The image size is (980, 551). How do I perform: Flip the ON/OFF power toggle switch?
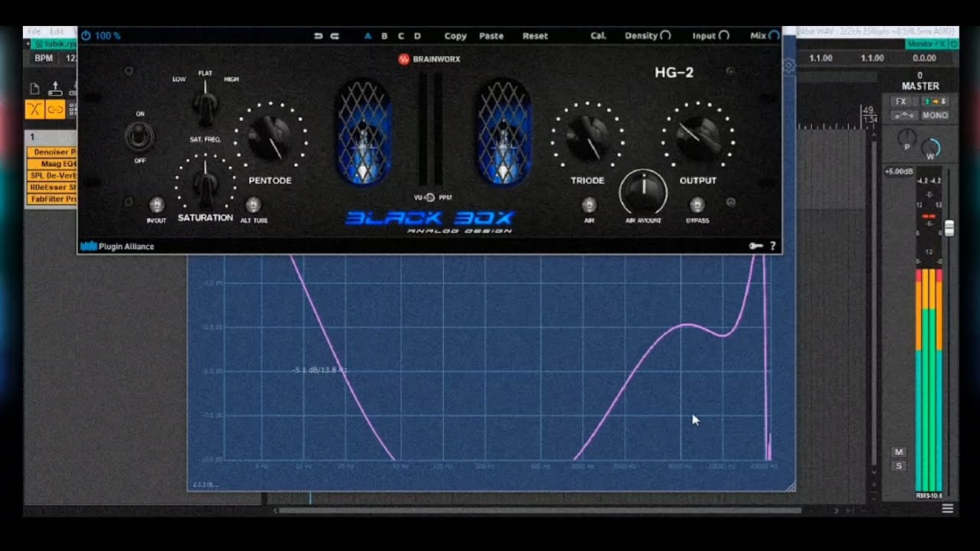coord(139,137)
